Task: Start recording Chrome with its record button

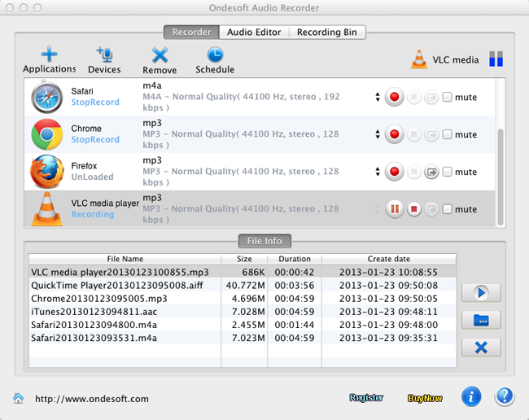Action: point(394,134)
